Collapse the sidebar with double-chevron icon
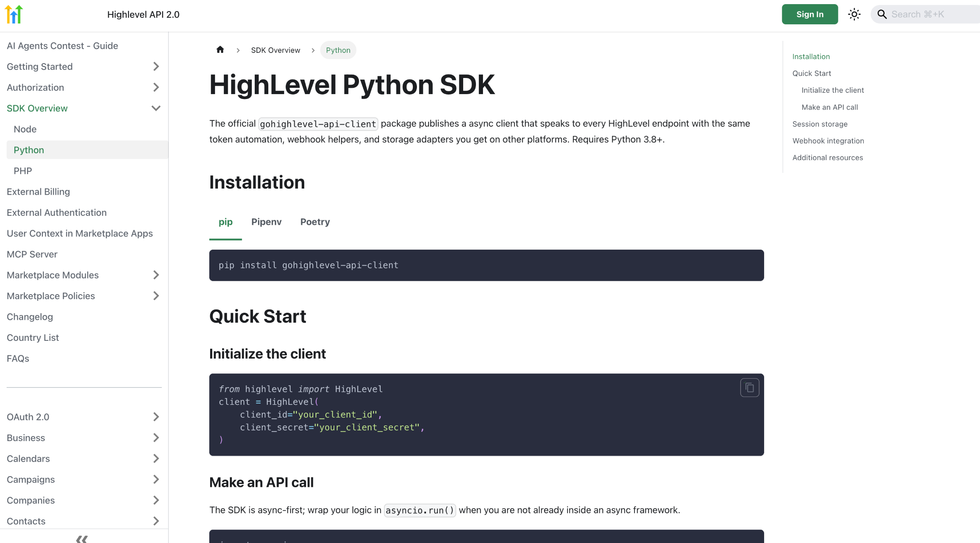980x543 pixels. click(82, 538)
